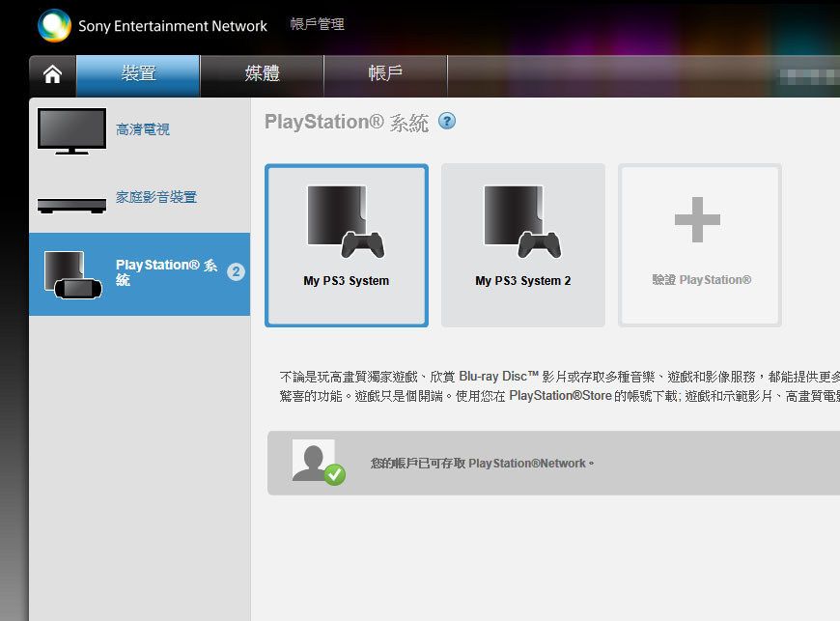
Task: Click the account verified avatar icon
Action: tap(319, 463)
